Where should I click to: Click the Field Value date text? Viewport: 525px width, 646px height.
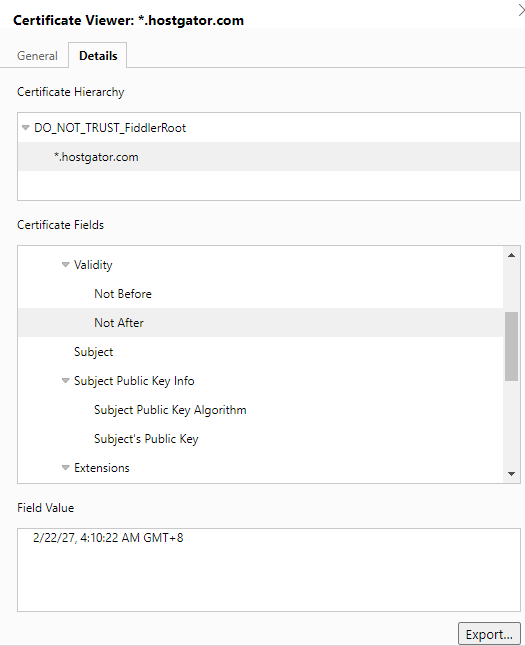click(108, 538)
